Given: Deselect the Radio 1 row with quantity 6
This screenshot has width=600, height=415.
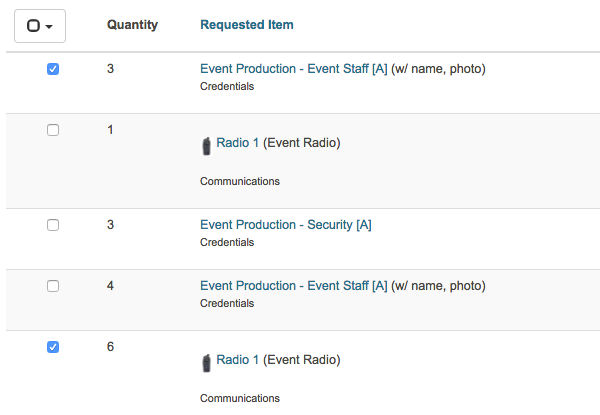Looking at the screenshot, I should [x=53, y=347].
